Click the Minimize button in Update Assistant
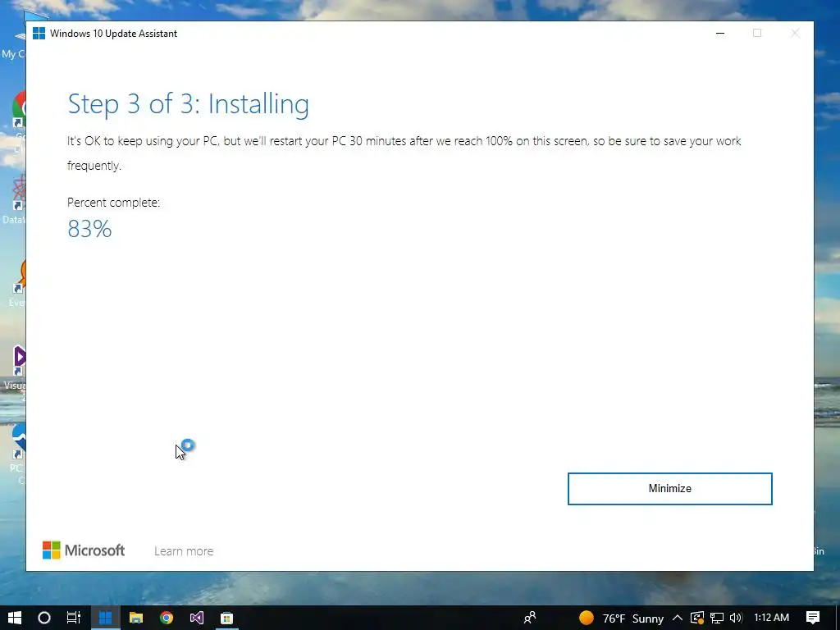The image size is (840, 630). pyautogui.click(x=669, y=489)
